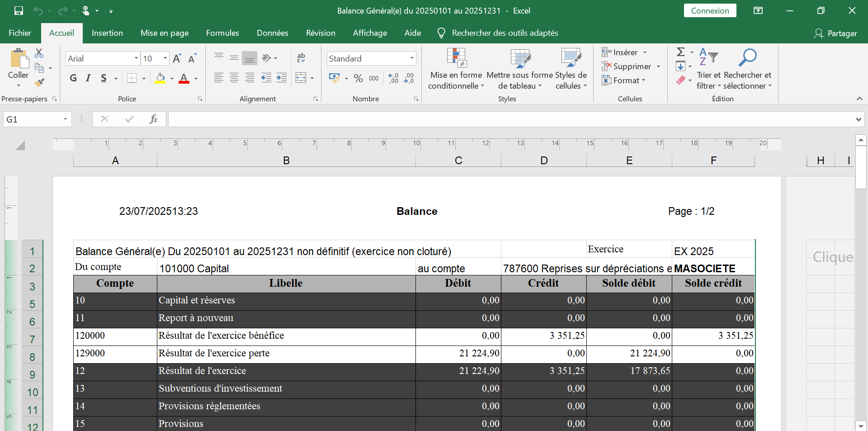Screen dimensions: 868x431
Task: Click the Cut scissors icon
Action: pos(39,53)
